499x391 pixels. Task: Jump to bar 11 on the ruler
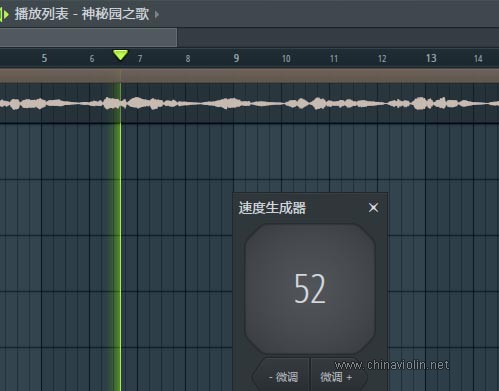pyautogui.click(x=334, y=59)
